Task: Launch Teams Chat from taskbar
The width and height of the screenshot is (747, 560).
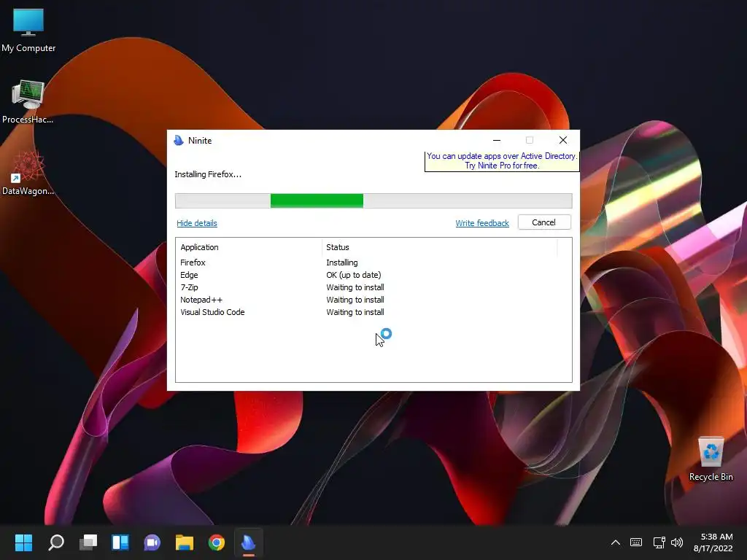Action: (152, 542)
